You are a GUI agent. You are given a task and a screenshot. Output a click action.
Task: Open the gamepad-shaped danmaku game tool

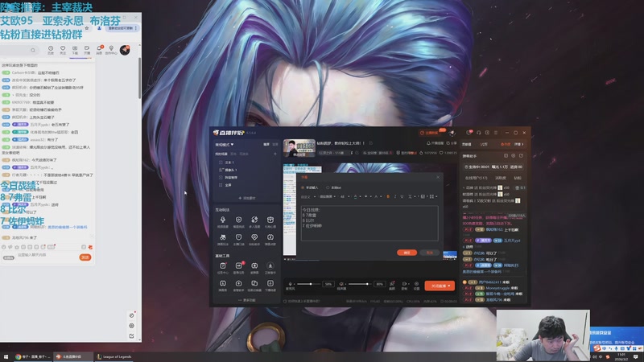tap(223, 237)
